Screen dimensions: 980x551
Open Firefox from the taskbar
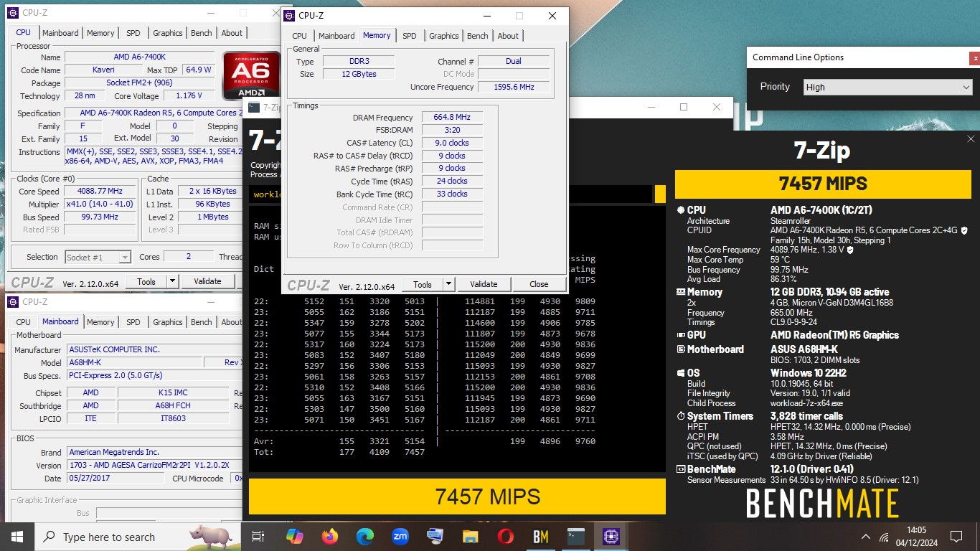330,536
